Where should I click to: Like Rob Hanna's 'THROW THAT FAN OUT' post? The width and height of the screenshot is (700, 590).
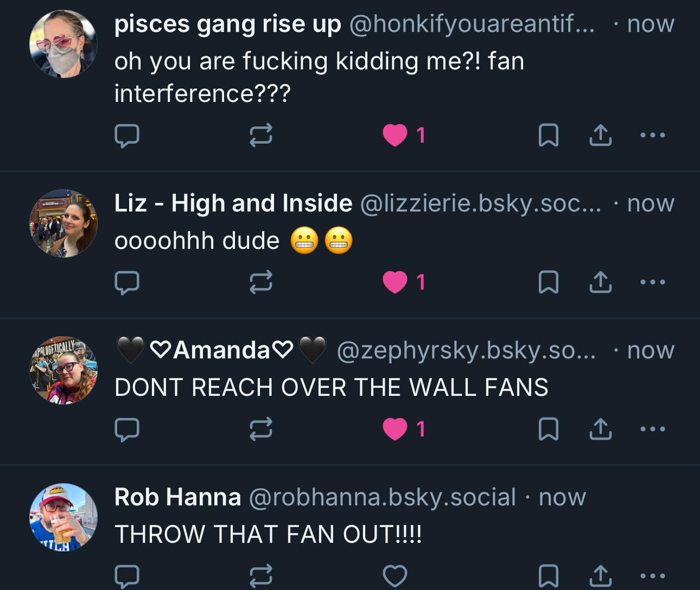tap(395, 576)
